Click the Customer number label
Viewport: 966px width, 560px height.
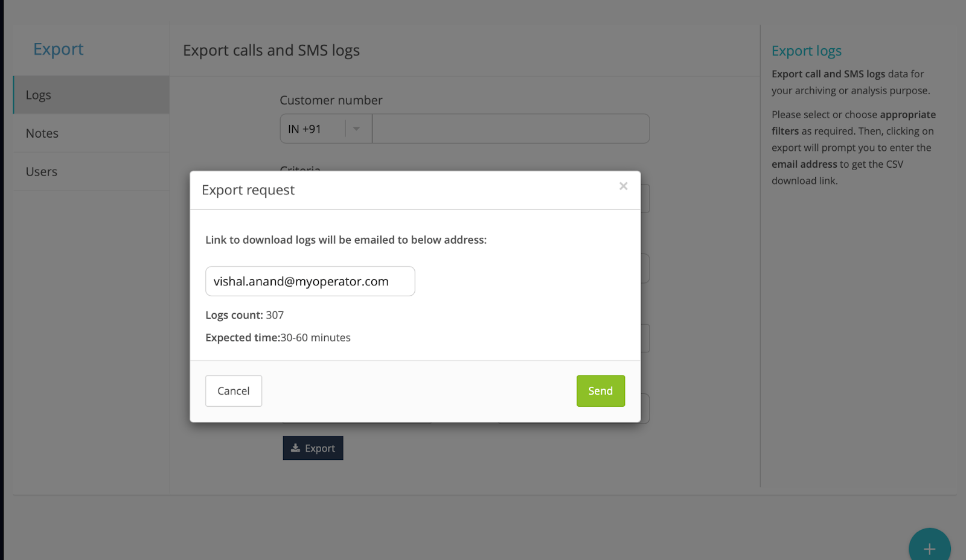(x=331, y=100)
